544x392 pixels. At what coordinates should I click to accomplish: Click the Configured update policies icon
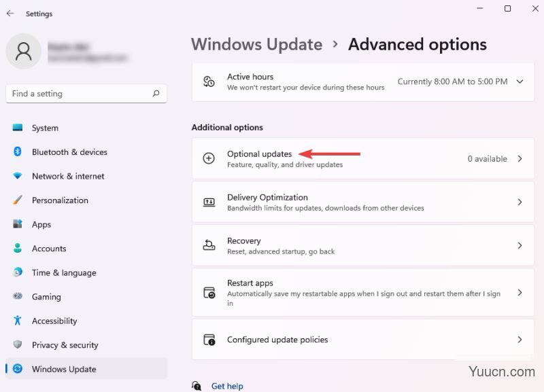[209, 340]
